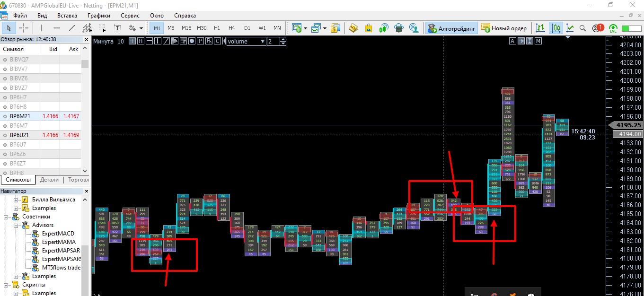Click the search magnifier icon
Screen dimensions: 644x296
[583, 28]
